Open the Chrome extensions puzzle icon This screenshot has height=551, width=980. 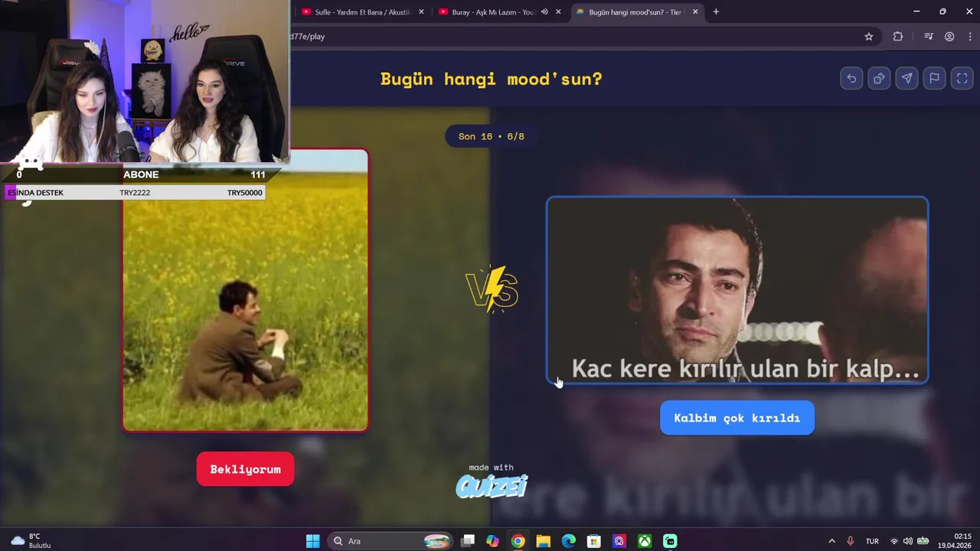click(898, 37)
